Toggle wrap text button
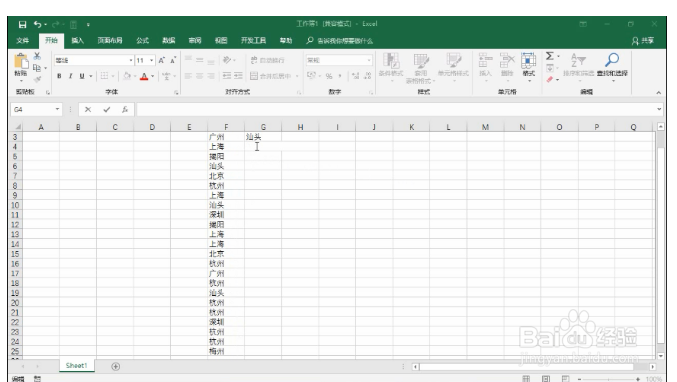 267,60
